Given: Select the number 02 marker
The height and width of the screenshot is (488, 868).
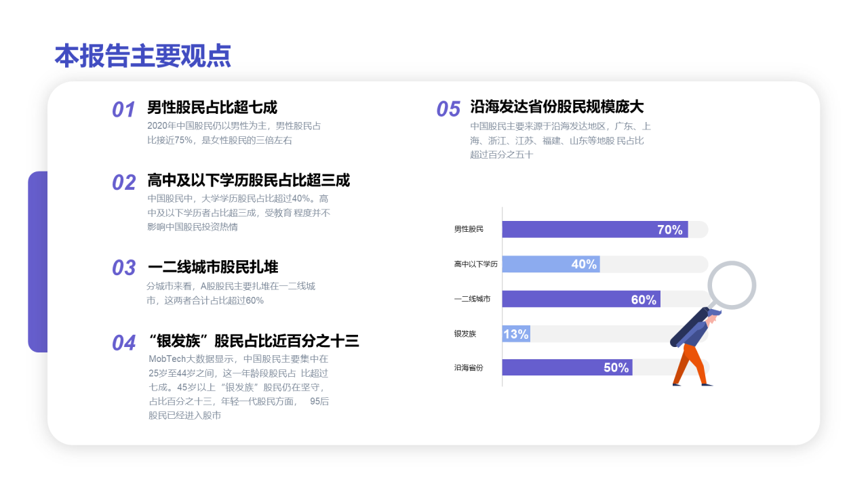Looking at the screenshot, I should point(124,182).
